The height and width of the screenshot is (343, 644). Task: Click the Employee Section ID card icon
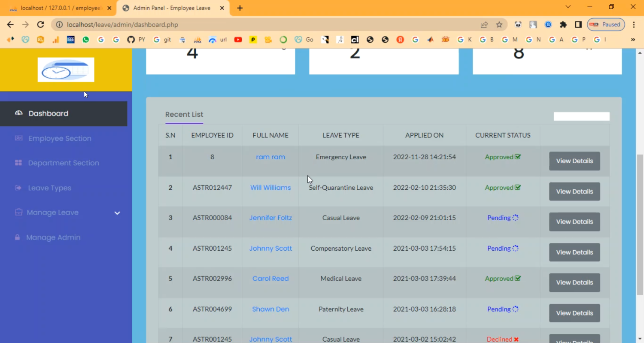coord(18,138)
